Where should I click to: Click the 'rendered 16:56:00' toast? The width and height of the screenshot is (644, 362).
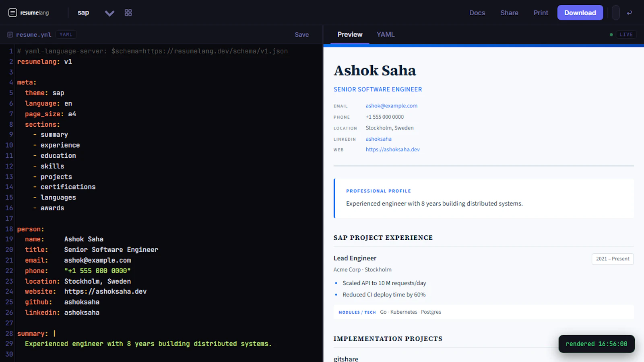click(x=597, y=344)
